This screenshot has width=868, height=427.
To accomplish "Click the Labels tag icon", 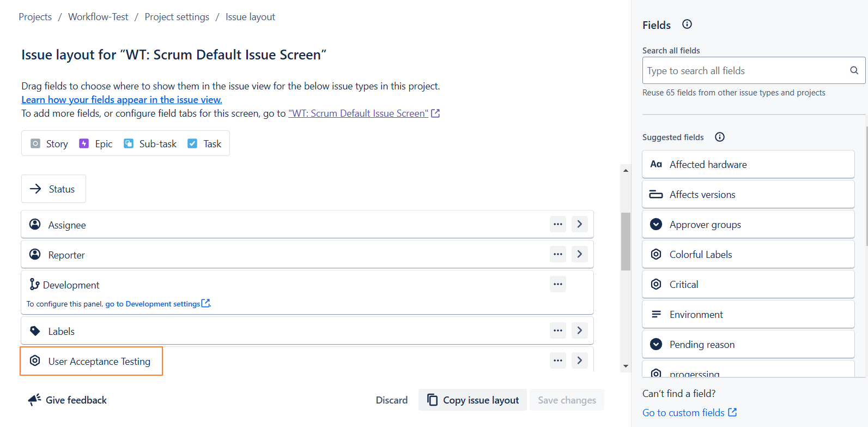I will [x=35, y=331].
